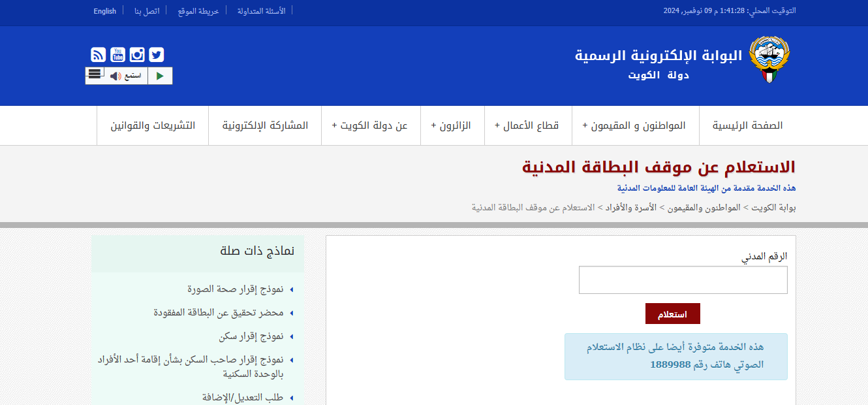The image size is (868, 405).
Task: Focus the الرقم المدني input field
Action: click(683, 280)
